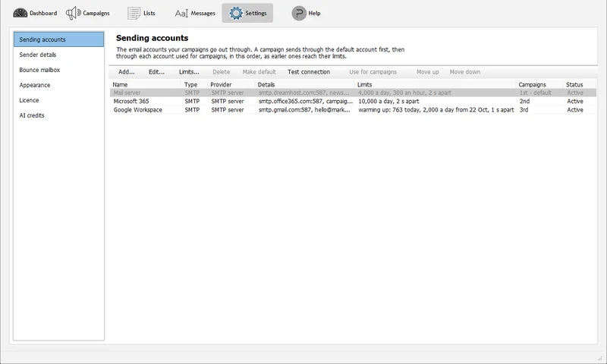Click the Help round icon
Screen dimensions: 607x364
point(299,13)
